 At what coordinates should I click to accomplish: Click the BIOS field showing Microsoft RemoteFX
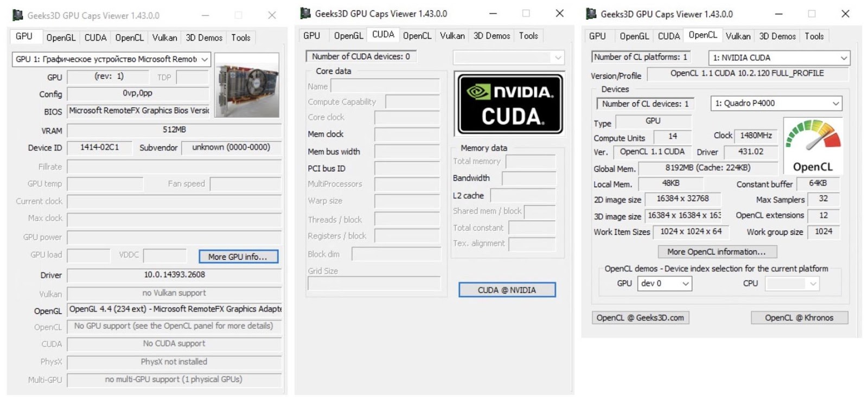click(x=138, y=111)
